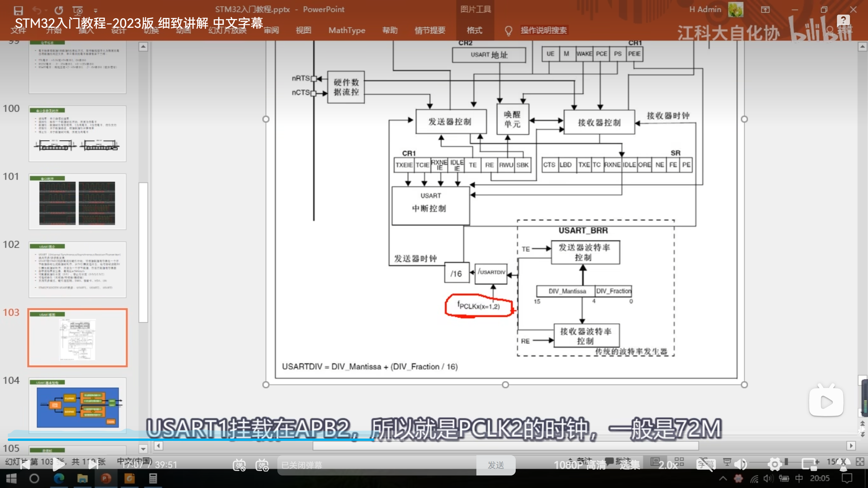Open the 视图 ribbon tab
The height and width of the screenshot is (488, 868).
click(303, 30)
